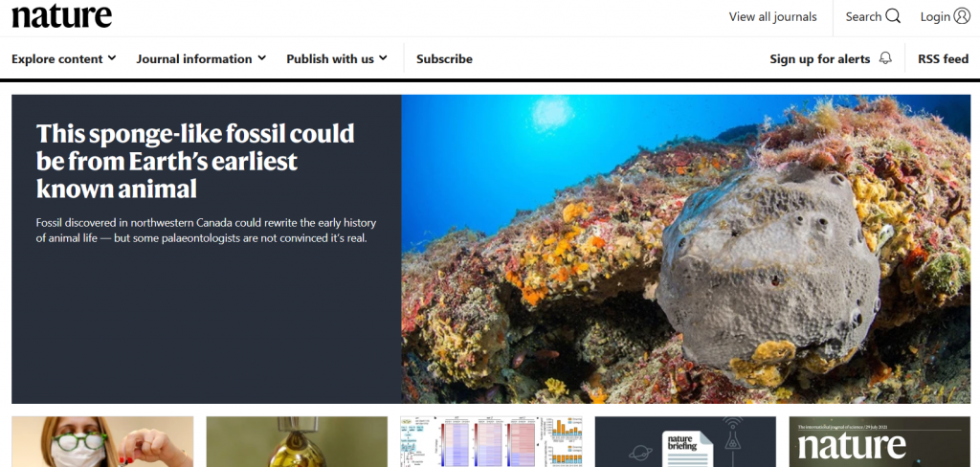Click the Search text label

863,17
